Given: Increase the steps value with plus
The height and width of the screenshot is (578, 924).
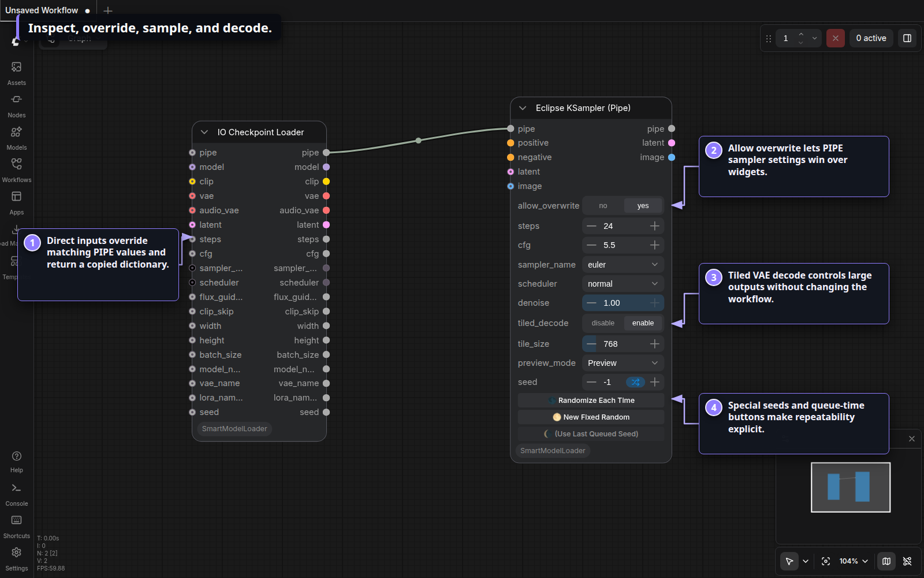Looking at the screenshot, I should coord(654,226).
